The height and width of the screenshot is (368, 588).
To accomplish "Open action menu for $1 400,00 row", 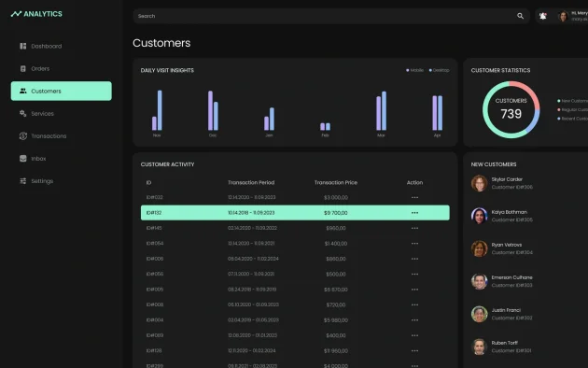I will [414, 244].
